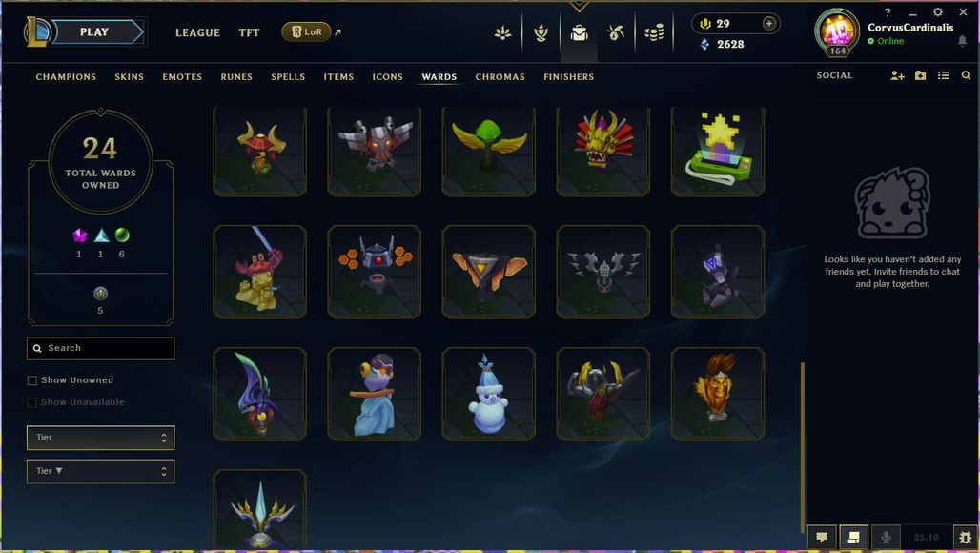Click the purchase RP plus button

click(x=768, y=24)
